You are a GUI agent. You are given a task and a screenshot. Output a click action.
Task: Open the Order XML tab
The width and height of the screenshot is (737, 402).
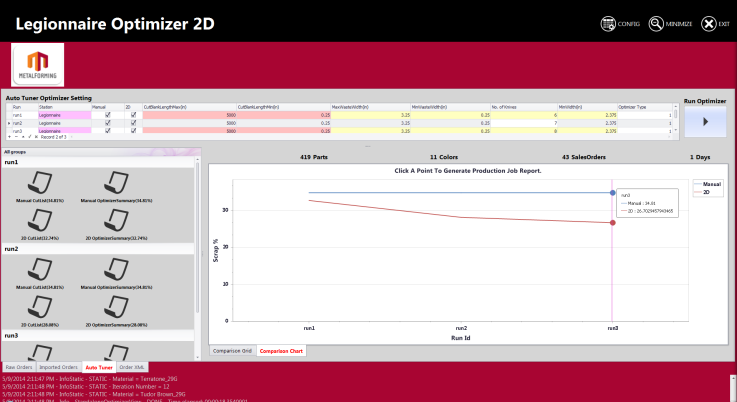(x=132, y=367)
